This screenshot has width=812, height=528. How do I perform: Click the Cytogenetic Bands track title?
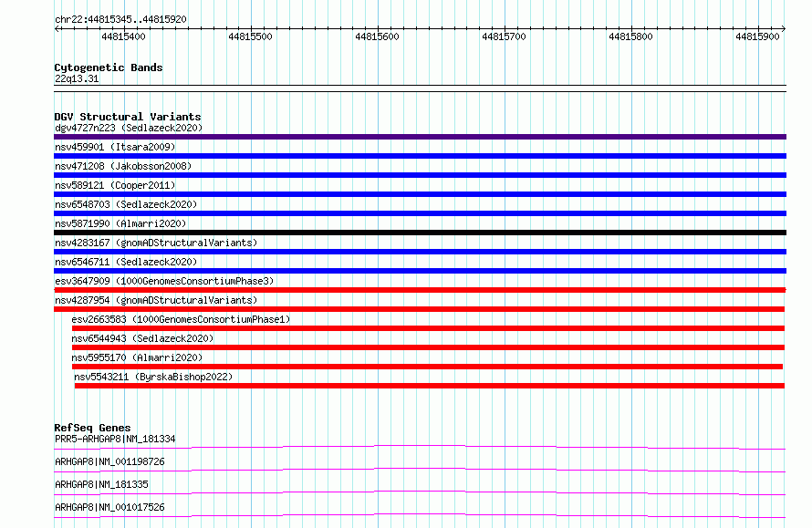coord(109,67)
